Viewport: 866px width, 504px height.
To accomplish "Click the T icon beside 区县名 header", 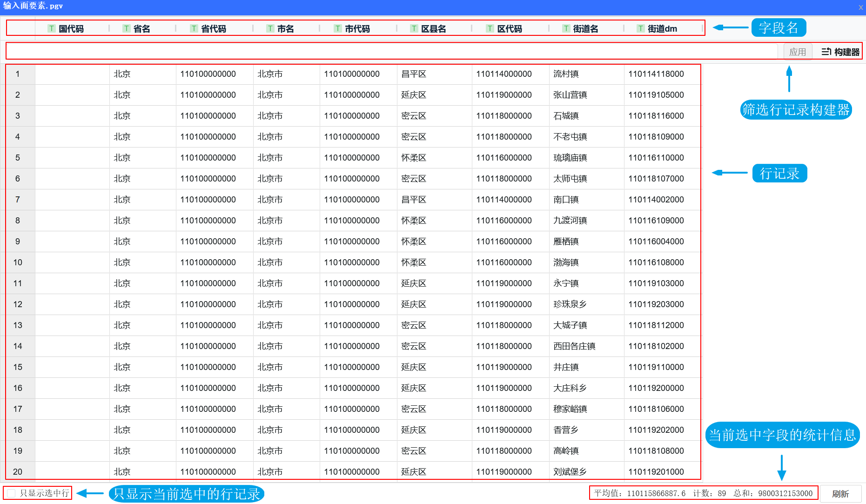I will (x=414, y=28).
